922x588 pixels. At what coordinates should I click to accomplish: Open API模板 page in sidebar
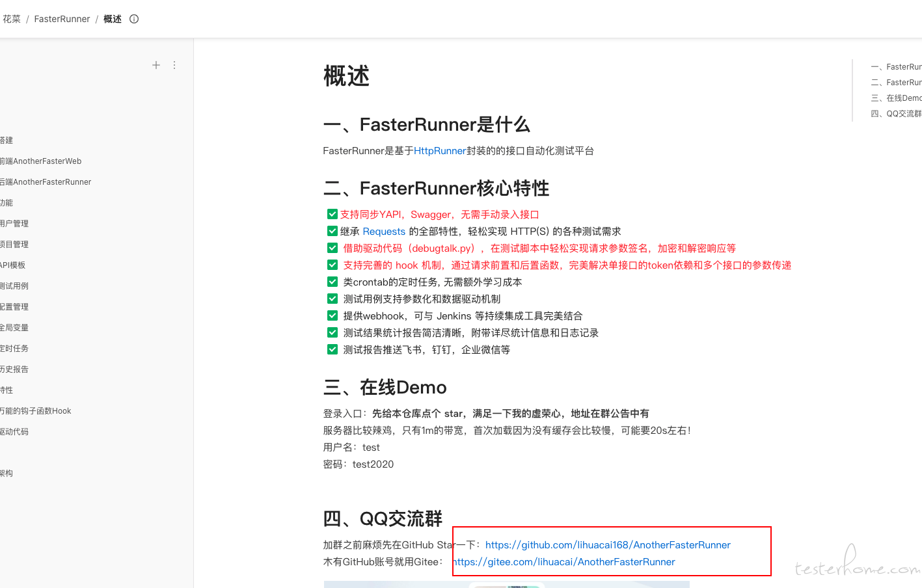13,265
